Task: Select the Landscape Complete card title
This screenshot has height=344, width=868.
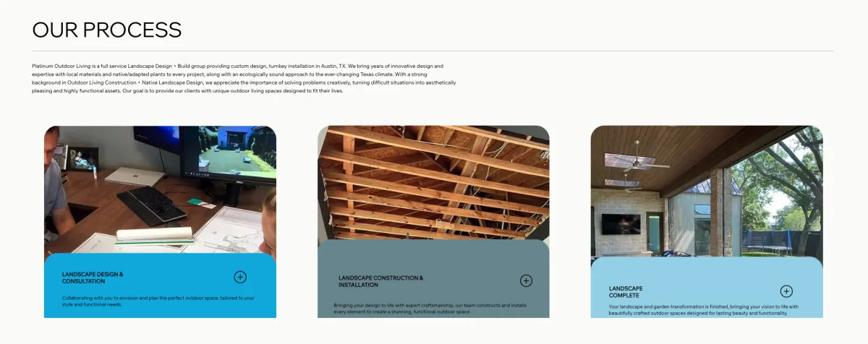Action: [626, 292]
